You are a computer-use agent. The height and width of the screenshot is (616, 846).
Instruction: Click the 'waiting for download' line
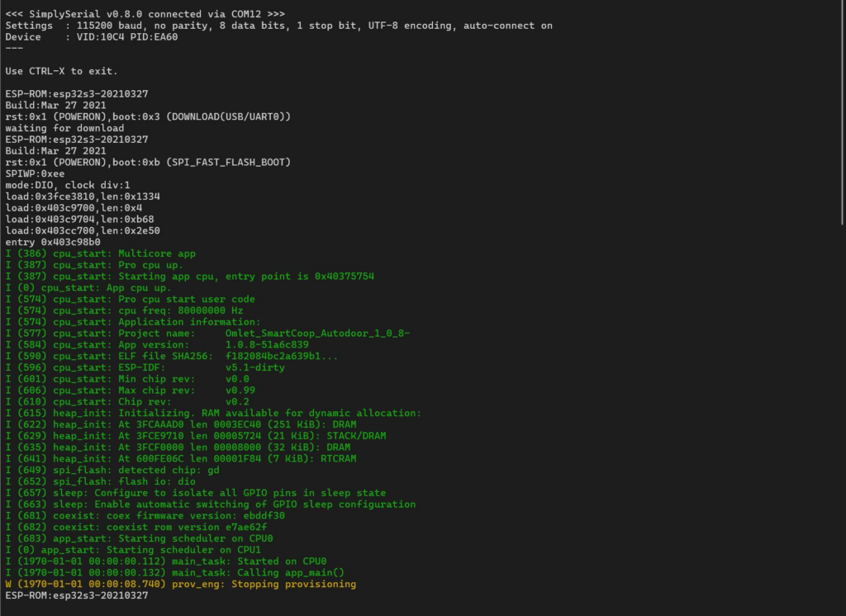(64, 128)
